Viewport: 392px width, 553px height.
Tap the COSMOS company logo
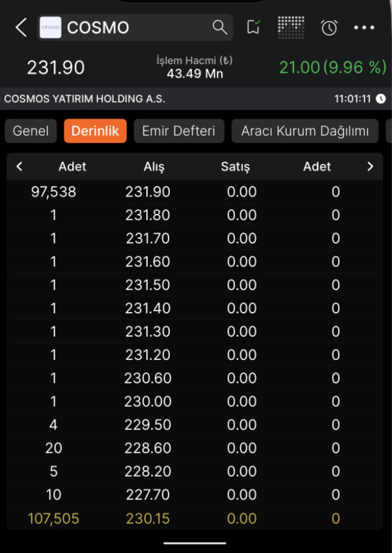50,28
